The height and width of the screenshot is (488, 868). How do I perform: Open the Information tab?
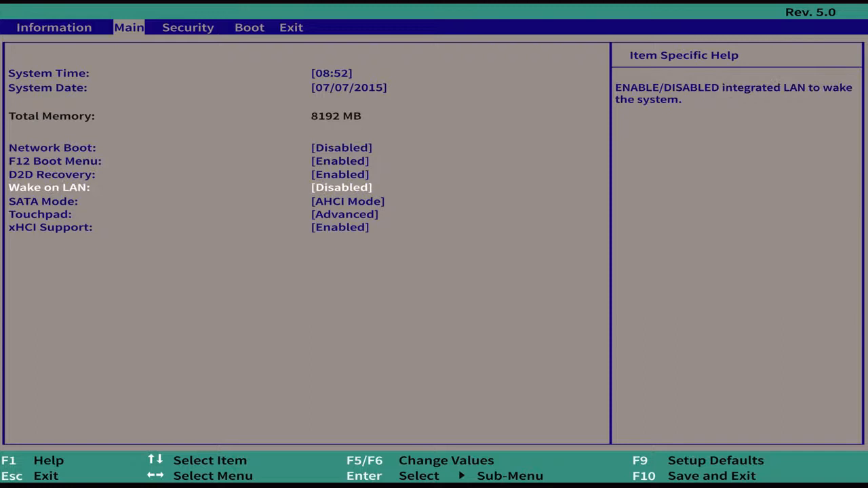pos(54,28)
